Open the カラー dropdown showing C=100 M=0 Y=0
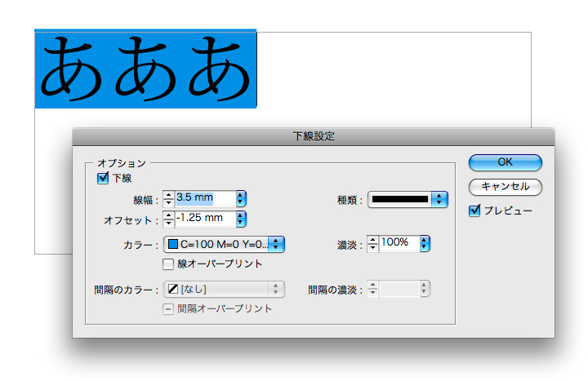588x381 pixels. tap(224, 245)
